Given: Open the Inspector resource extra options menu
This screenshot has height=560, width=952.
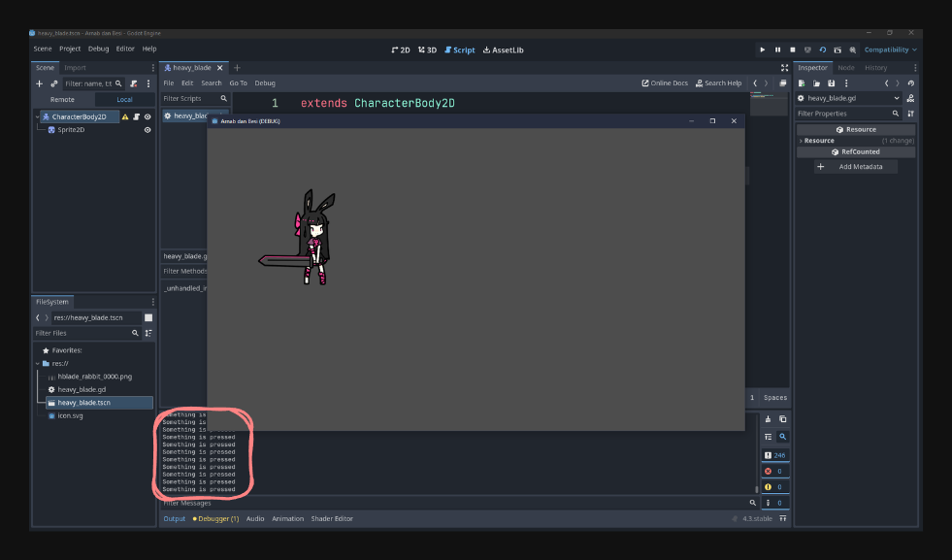Looking at the screenshot, I should click(x=846, y=83).
